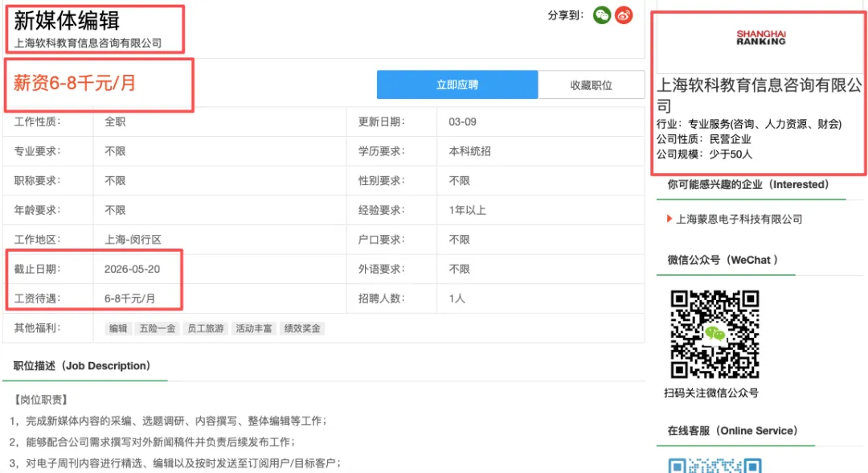This screenshot has width=868, height=473.
Task: Click the 截止日期 row label
Action: tap(37, 269)
